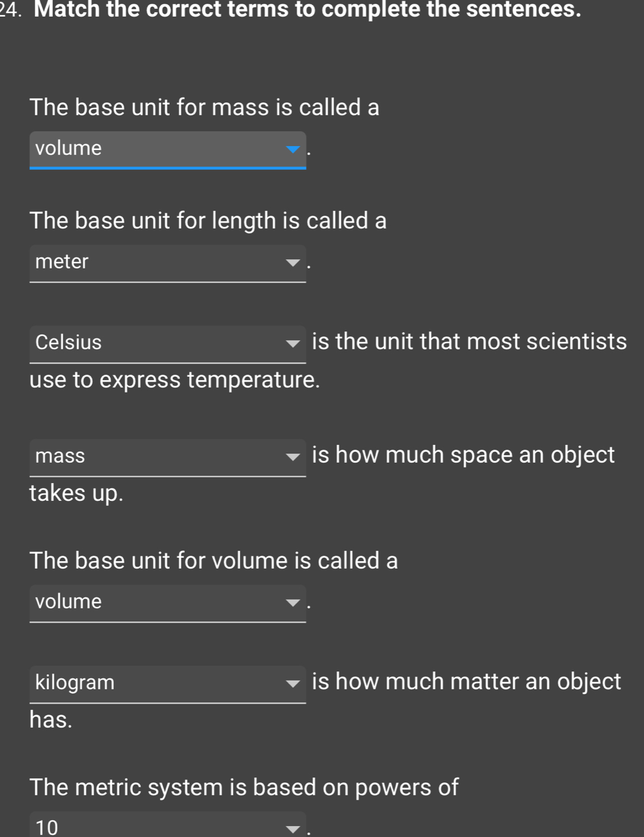This screenshot has height=837, width=644.
Task: Click the dropdown arrow beside meter
Action: pyautogui.click(x=293, y=263)
